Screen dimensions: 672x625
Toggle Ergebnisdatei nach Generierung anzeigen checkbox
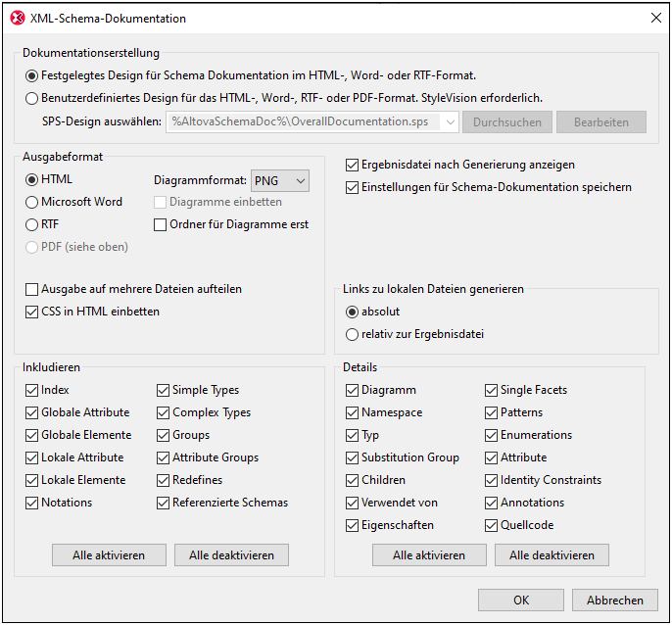pos(353,165)
